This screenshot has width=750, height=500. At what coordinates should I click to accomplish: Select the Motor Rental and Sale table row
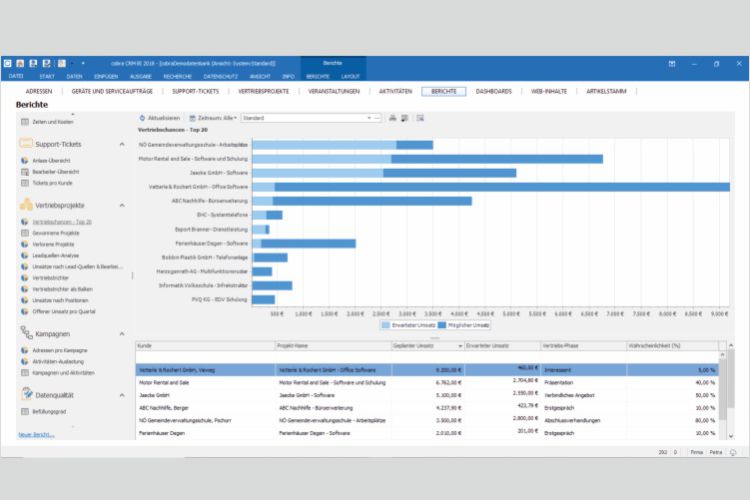tap(427, 383)
